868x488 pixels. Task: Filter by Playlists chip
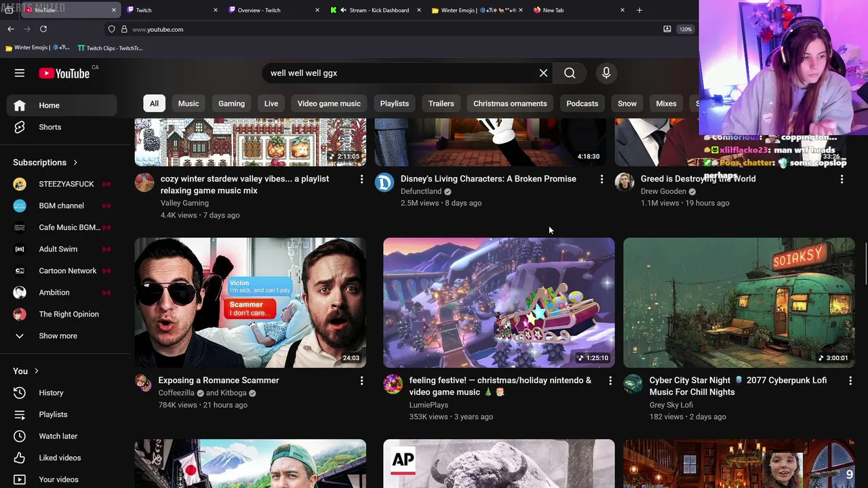coord(395,104)
